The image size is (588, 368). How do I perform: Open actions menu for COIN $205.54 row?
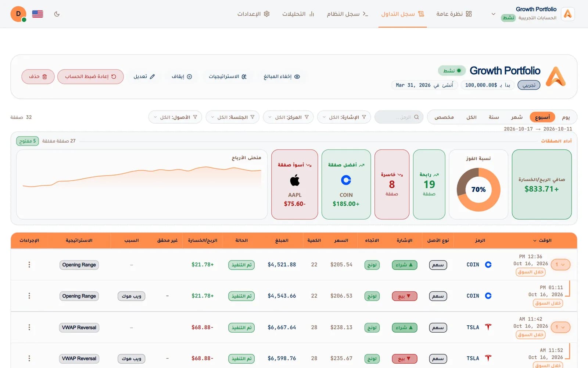coord(29,265)
